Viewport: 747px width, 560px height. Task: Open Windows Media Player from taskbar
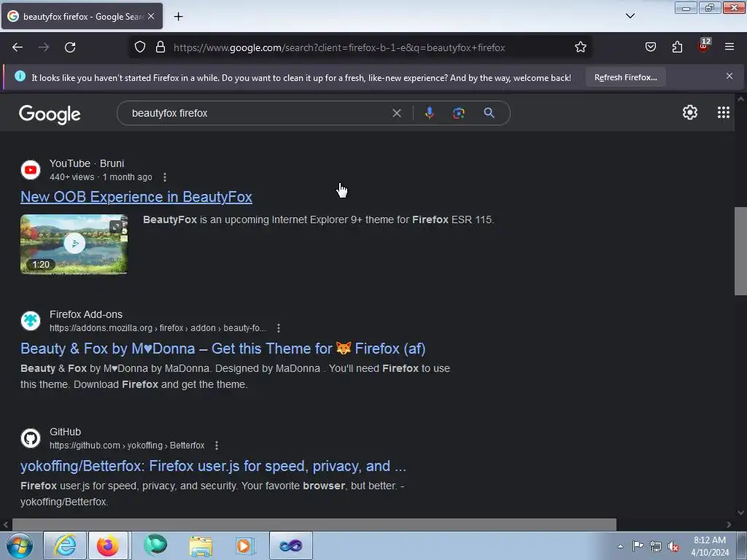tap(245, 545)
